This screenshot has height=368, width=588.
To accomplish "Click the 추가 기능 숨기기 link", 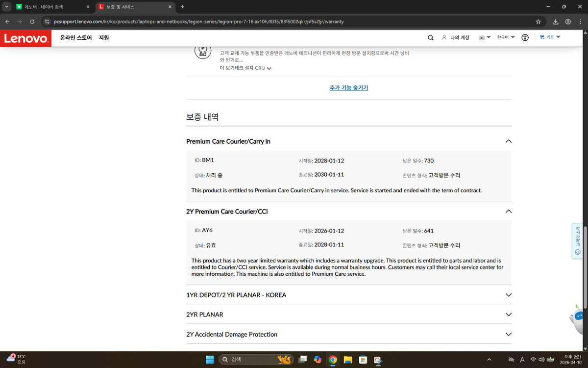I will point(349,88).
